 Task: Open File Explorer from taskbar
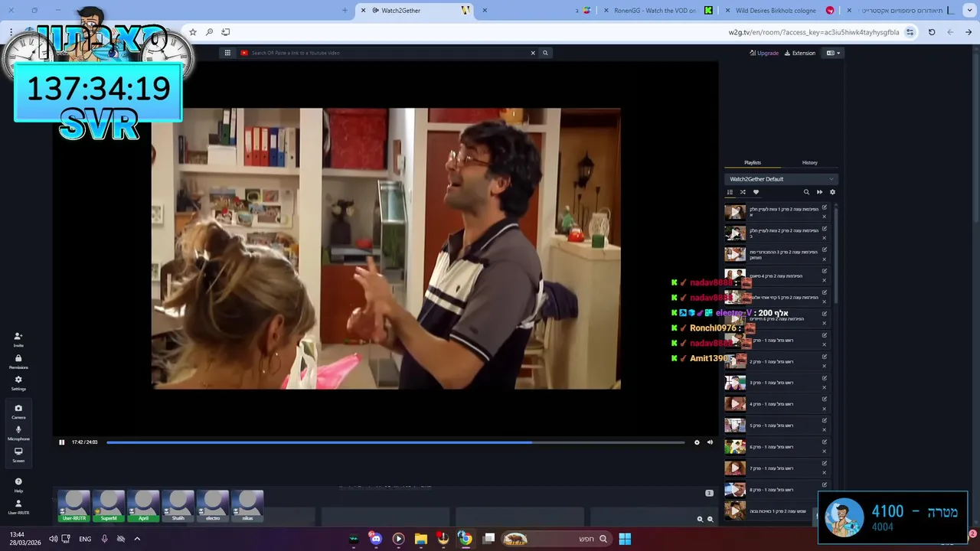(x=420, y=539)
